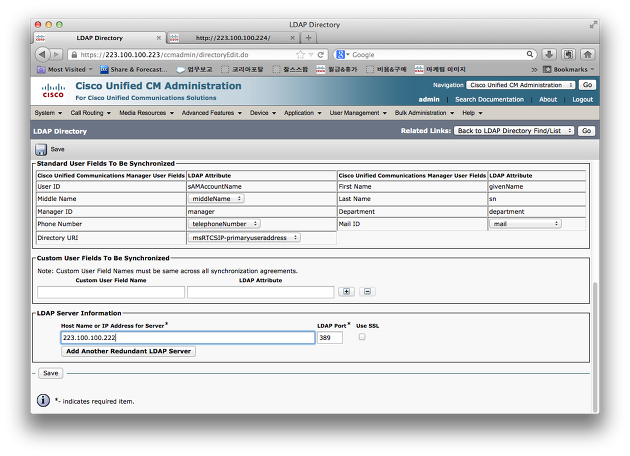This screenshot has height=456, width=630.
Task: Click the 'sAMAccountName' attribute text
Action: [x=215, y=187]
